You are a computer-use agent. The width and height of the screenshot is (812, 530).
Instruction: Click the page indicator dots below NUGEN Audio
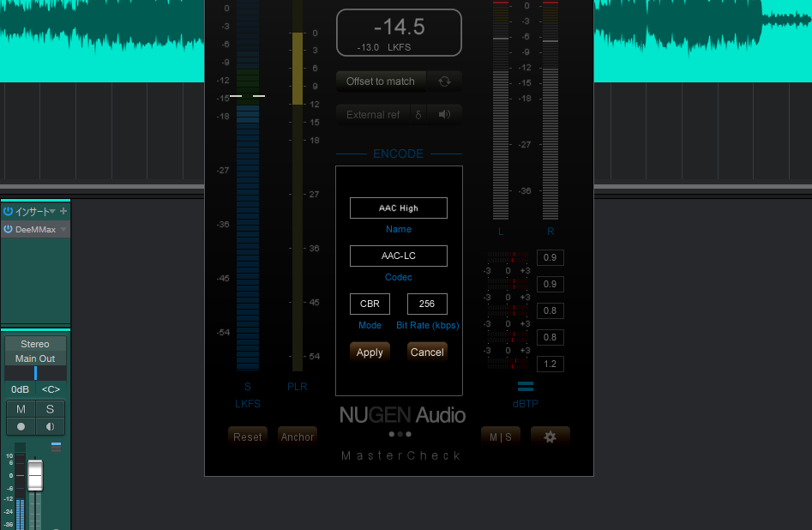[400, 434]
